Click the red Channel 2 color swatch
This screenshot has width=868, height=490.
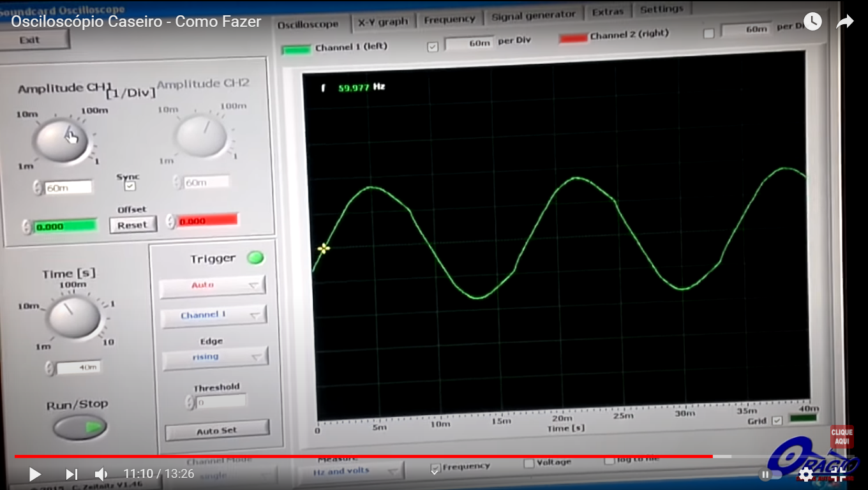572,38
